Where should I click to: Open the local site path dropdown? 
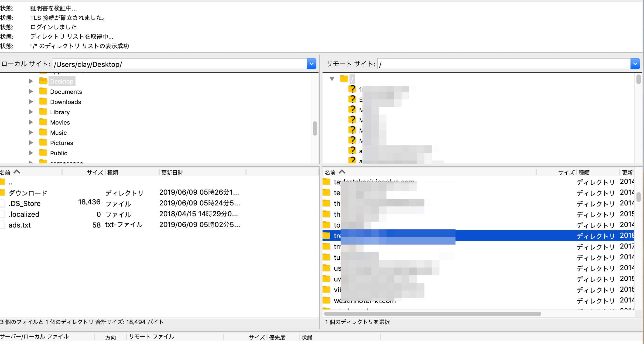pyautogui.click(x=311, y=64)
